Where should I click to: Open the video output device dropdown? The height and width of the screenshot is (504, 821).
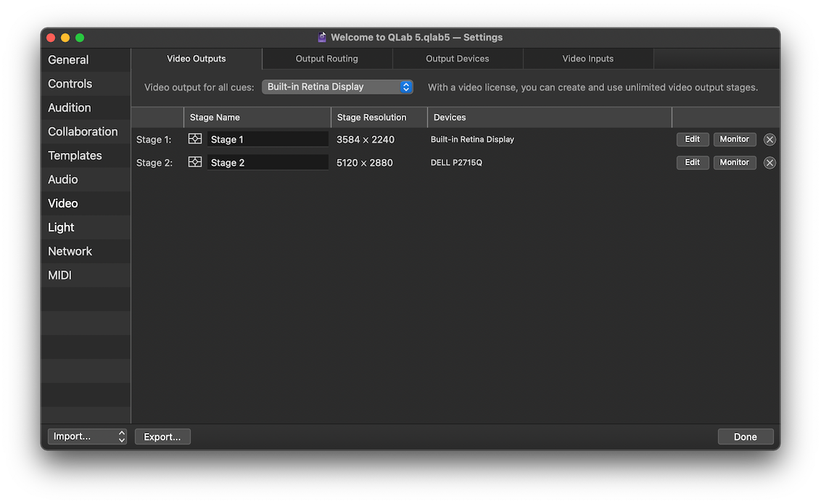tap(337, 86)
